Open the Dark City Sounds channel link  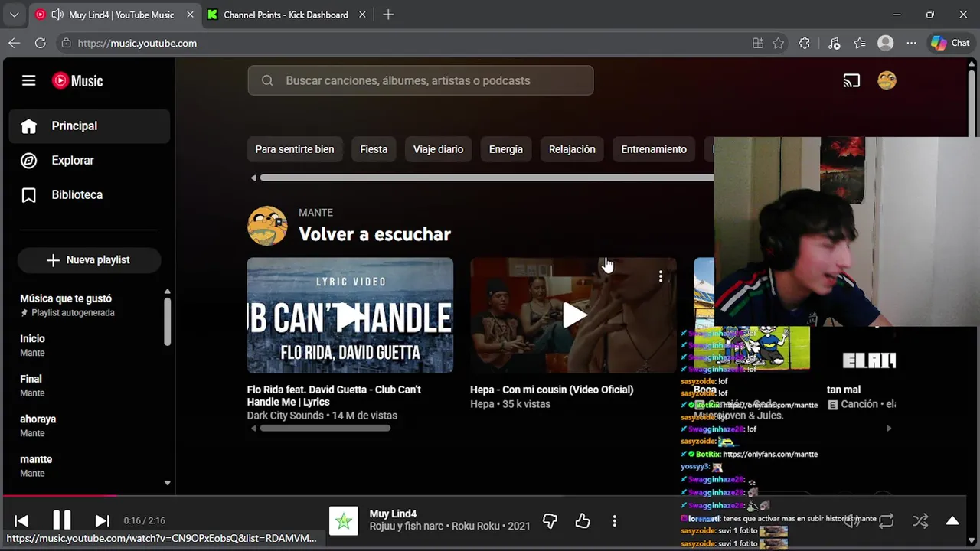[x=285, y=416]
